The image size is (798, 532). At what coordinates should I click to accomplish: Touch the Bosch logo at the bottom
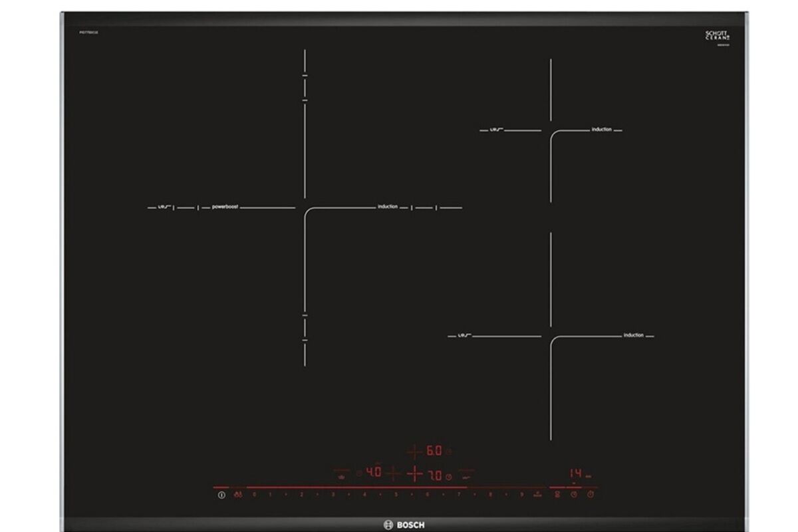click(x=400, y=524)
